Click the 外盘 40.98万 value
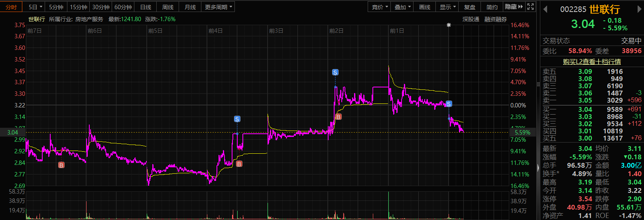Image resolution: width=644 pixels, height=220 pixels. pyautogui.click(x=579, y=207)
